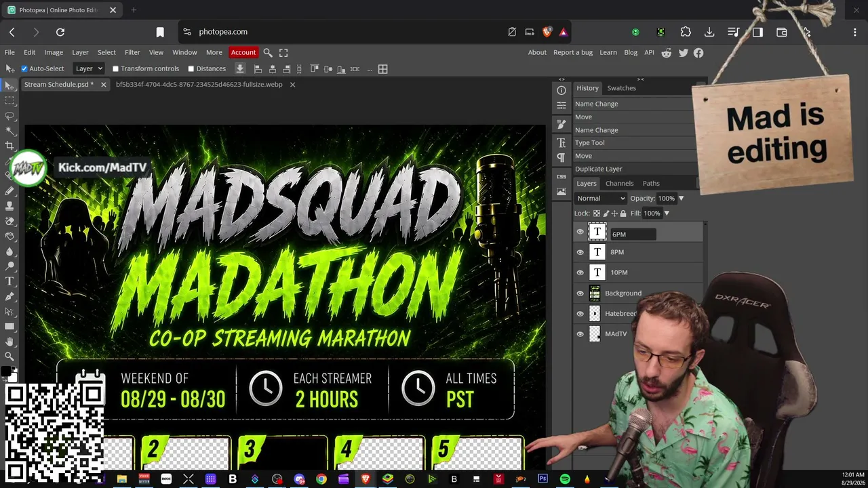Click the search magnifier in the menu bar

click(x=268, y=52)
